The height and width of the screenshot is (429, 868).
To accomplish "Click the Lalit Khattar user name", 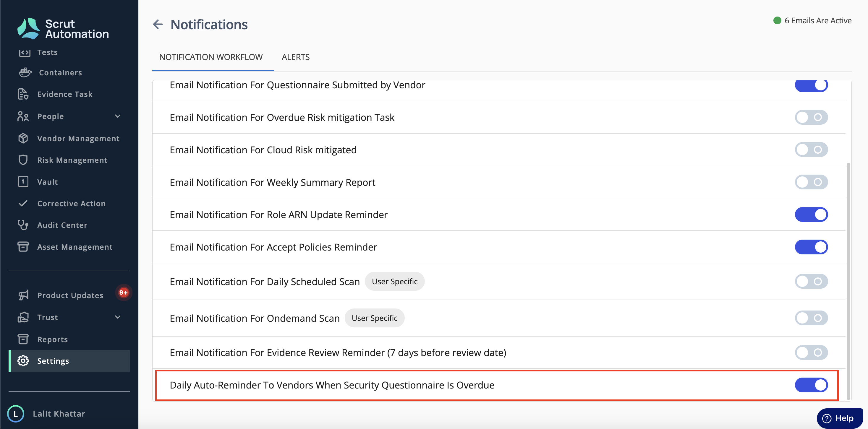I will [59, 414].
